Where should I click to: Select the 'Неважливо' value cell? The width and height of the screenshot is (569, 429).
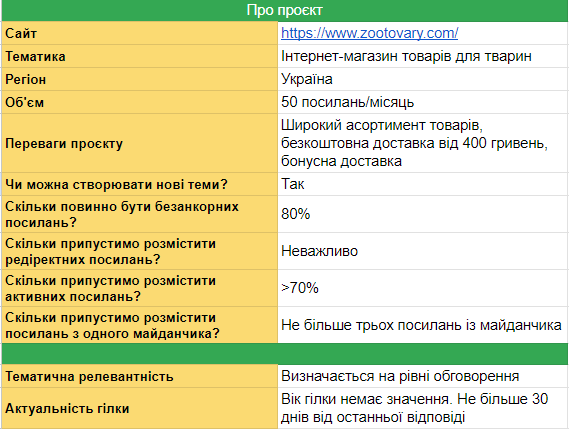coord(423,251)
